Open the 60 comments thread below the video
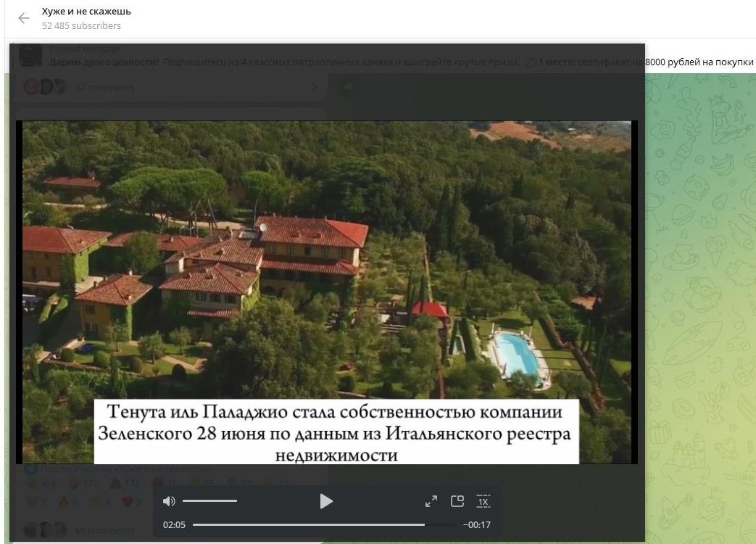Image resolution: width=756 pixels, height=544 pixels. point(104,530)
